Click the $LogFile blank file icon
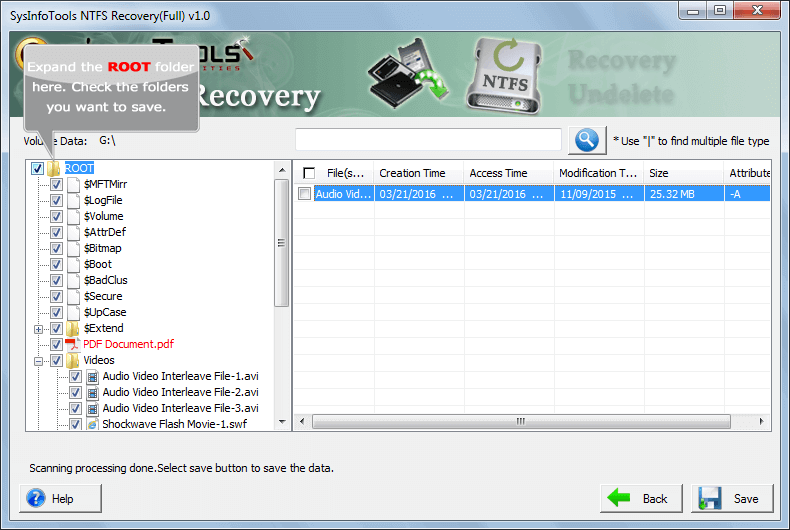This screenshot has height=530, width=790. click(x=74, y=201)
